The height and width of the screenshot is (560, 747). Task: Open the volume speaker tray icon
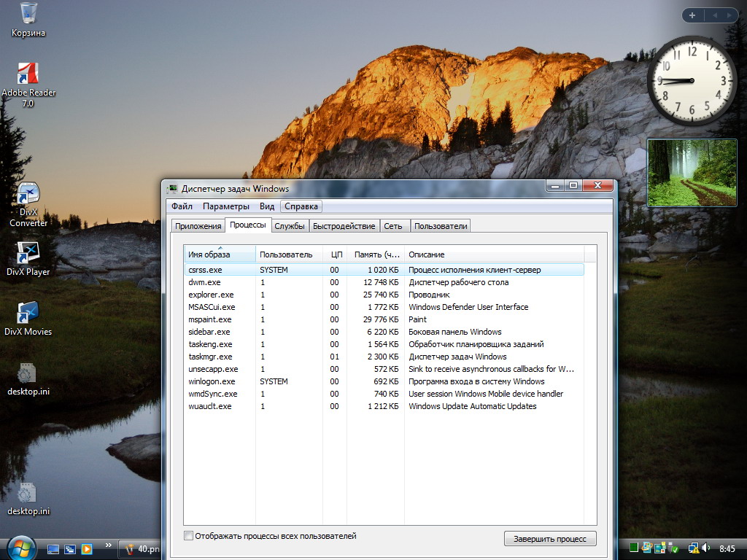(x=705, y=548)
